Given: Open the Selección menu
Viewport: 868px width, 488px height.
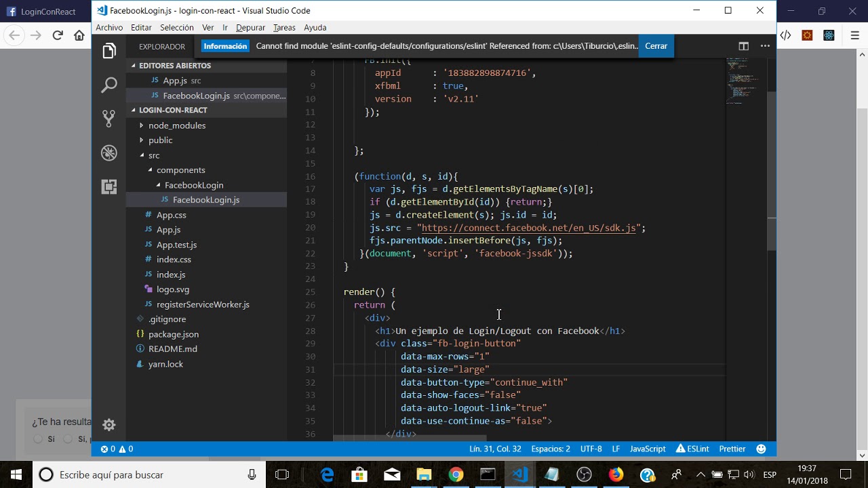Looking at the screenshot, I should coord(177,28).
